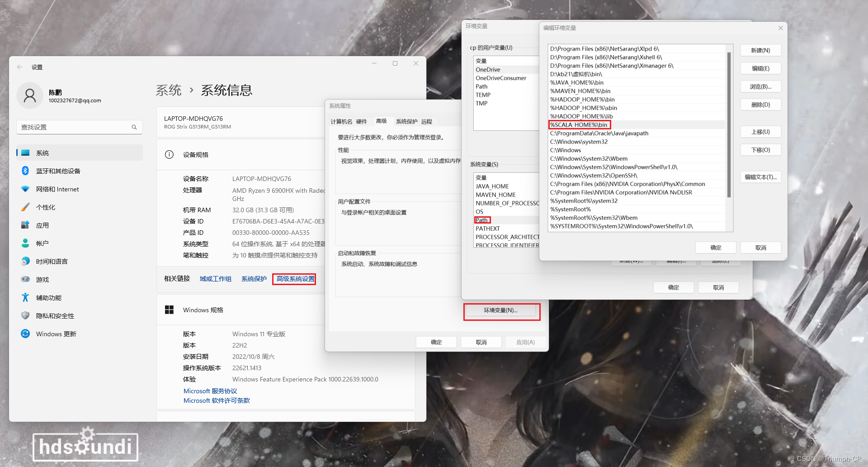Open 辅助功能 accessibility icon
868x467 pixels.
point(25,297)
